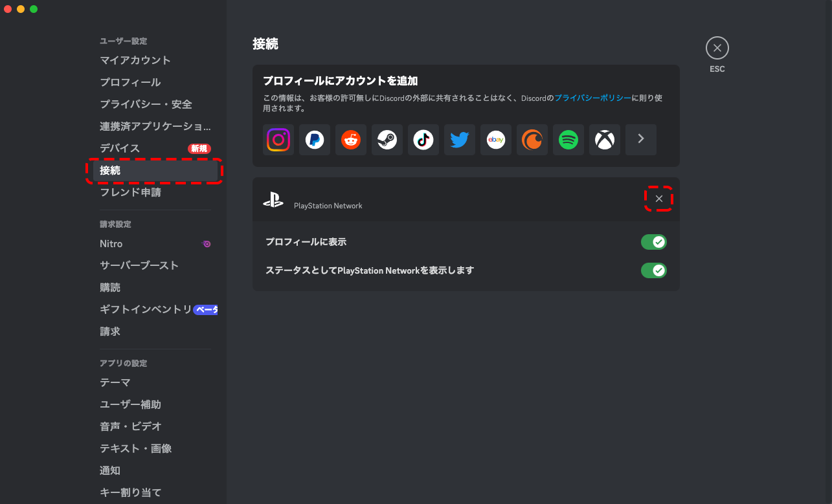Close settings with the ESC button

tap(717, 49)
